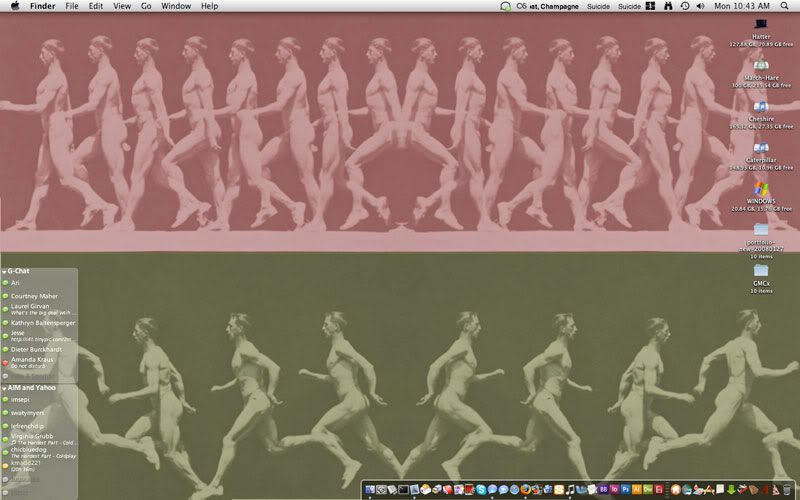Open the Trash in the dock

coord(787,490)
